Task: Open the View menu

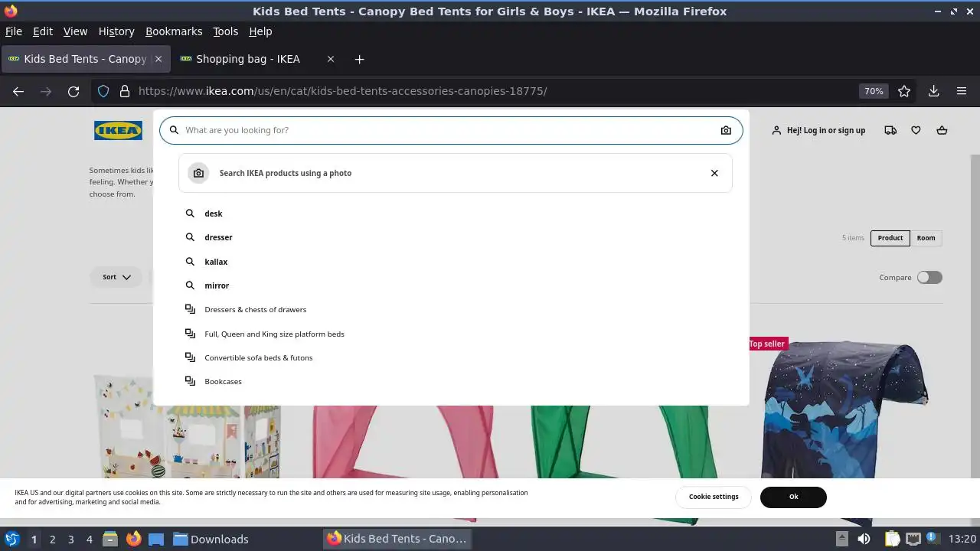Action: 75,31
